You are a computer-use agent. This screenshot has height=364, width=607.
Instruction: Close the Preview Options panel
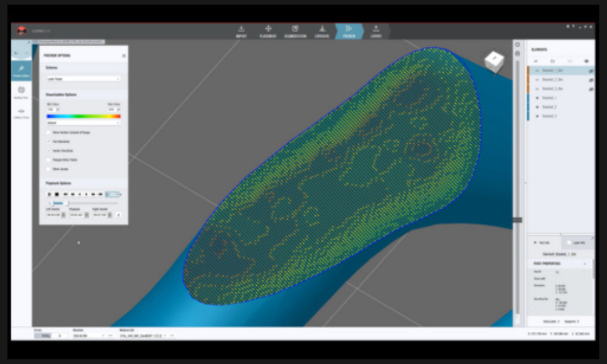[x=124, y=56]
